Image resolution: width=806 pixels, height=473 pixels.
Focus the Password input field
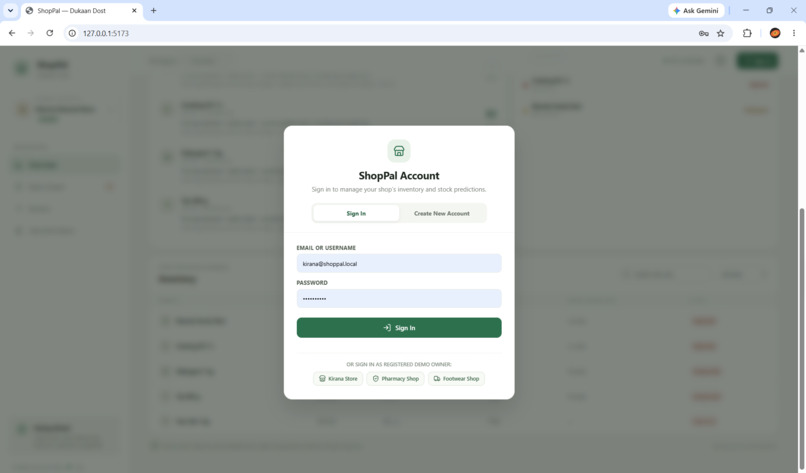click(x=399, y=298)
